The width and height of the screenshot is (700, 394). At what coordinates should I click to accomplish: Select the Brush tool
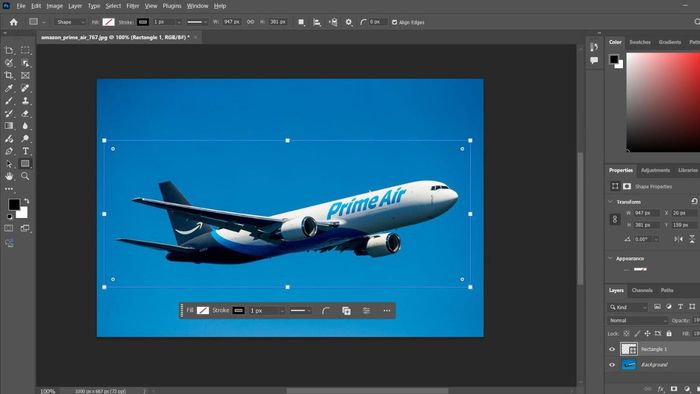click(x=9, y=101)
